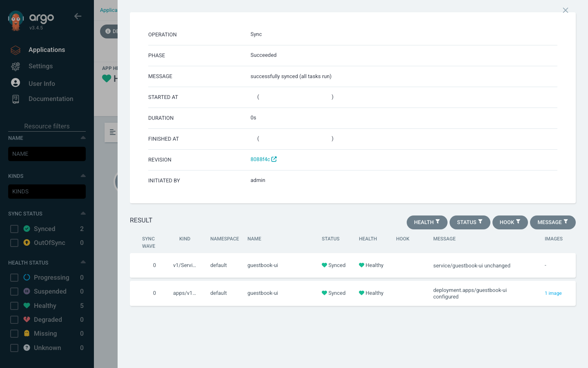Open Settings using the gears icon
Screen dimensions: 588x368
pyautogui.click(x=16, y=66)
